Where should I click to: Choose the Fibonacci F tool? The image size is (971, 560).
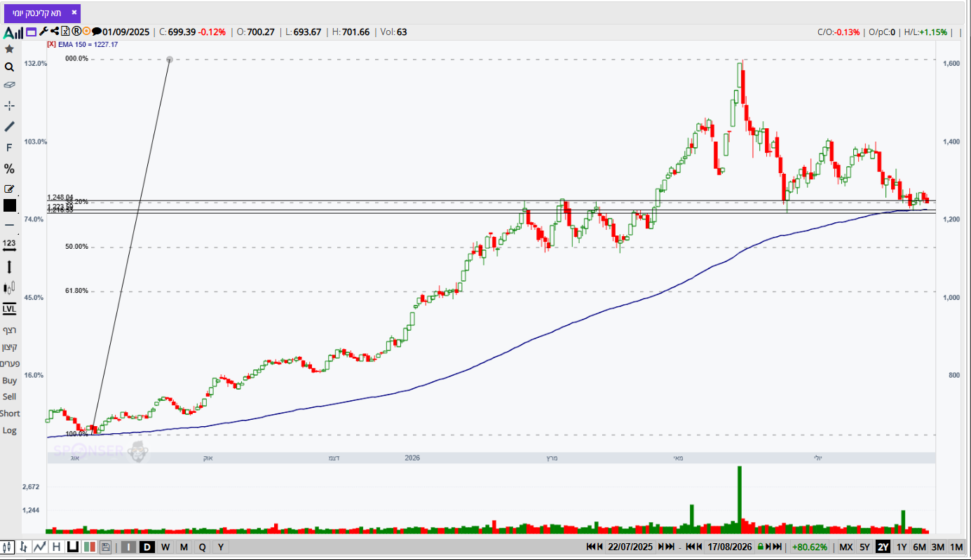[9, 148]
